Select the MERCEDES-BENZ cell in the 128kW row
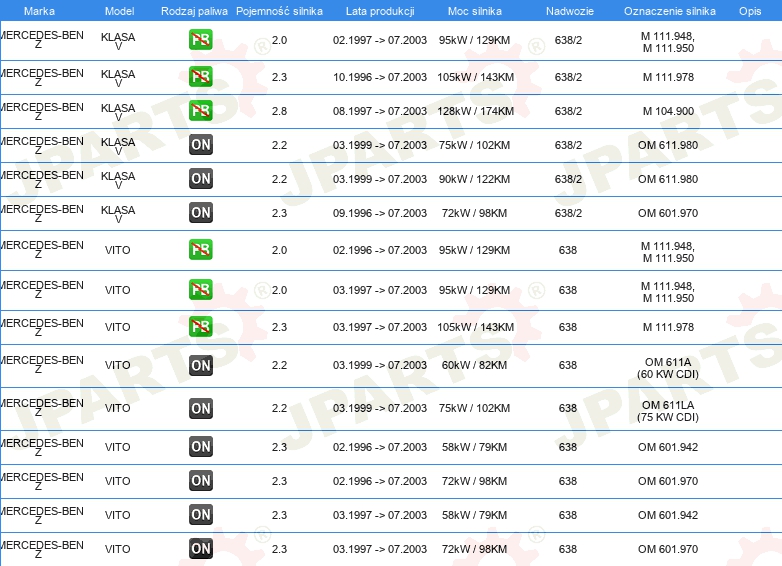Image resolution: width=782 pixels, height=566 pixels. point(42,111)
